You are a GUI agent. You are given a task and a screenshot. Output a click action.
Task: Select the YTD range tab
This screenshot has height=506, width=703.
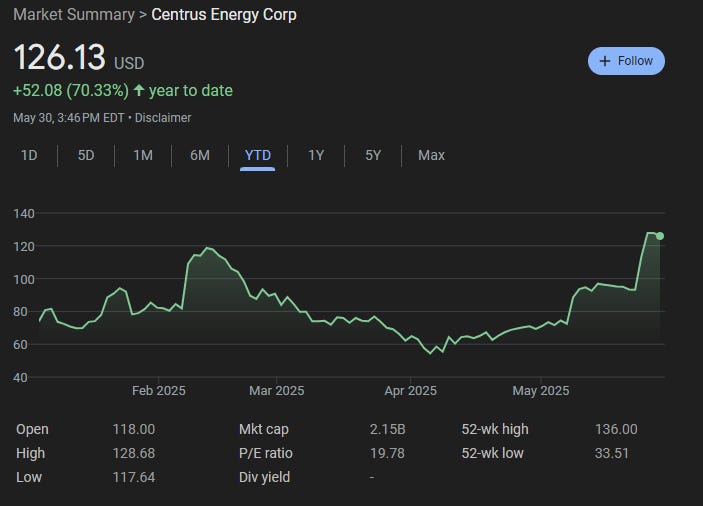(x=258, y=156)
